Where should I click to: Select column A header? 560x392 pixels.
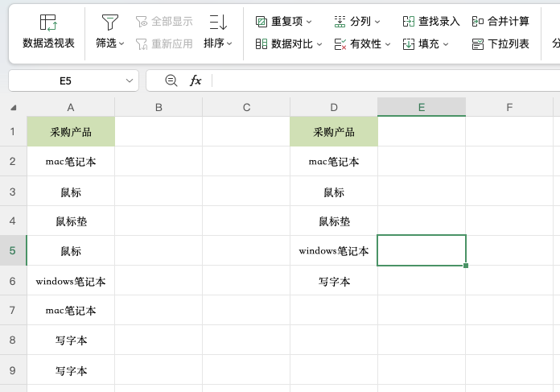(x=71, y=107)
